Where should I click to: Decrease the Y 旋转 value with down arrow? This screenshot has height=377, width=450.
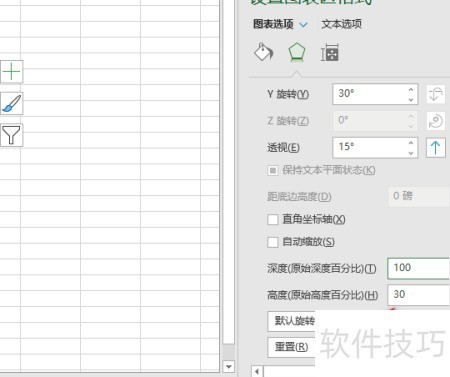[411, 99]
